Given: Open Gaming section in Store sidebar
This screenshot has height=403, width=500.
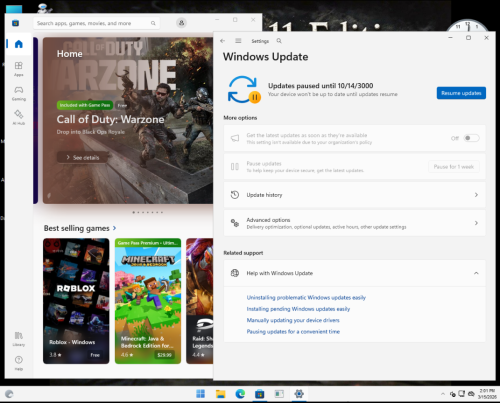Looking at the screenshot, I should pyautogui.click(x=19, y=93).
